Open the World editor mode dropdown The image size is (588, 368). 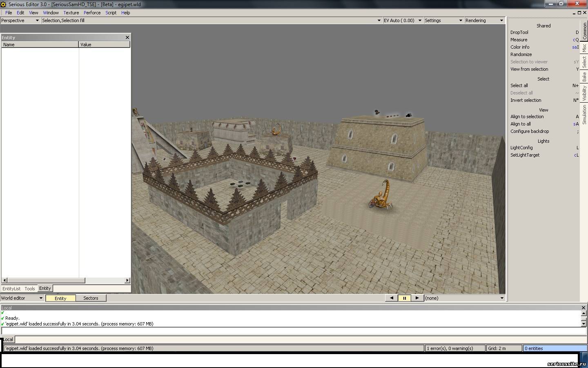pos(22,298)
